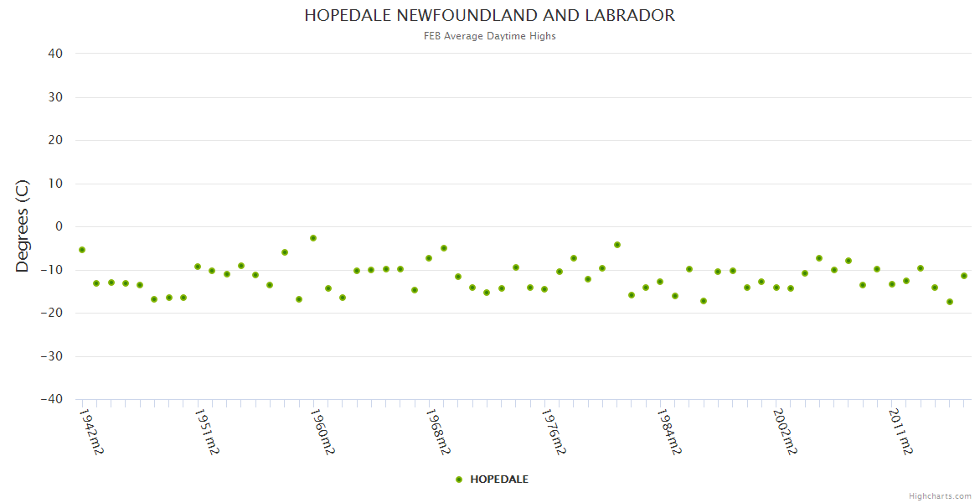Select the data point above the 1968m2 tick
The image size is (980, 503).
(x=429, y=258)
